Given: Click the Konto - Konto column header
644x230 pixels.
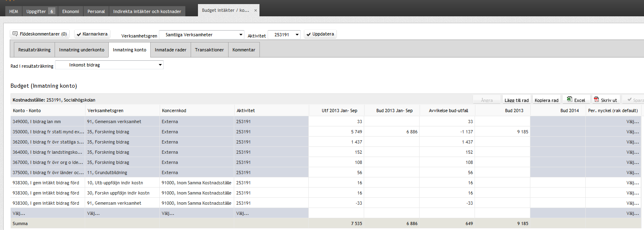Looking at the screenshot, I should (x=48, y=111).
